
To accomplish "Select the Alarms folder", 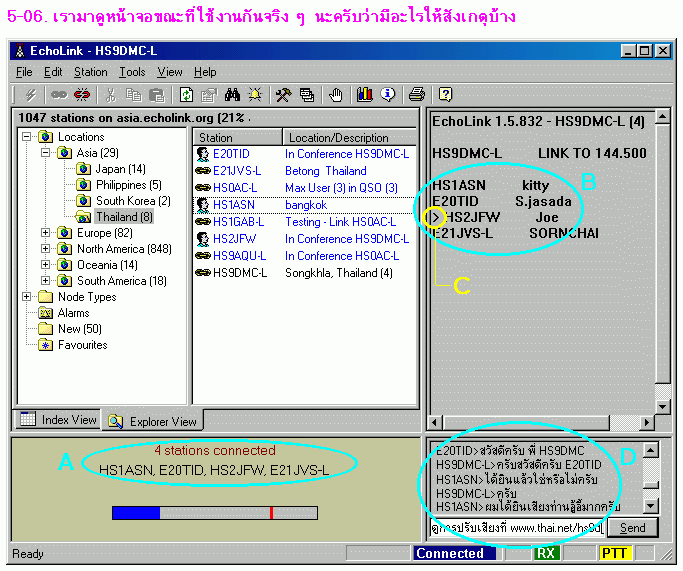I will (x=73, y=313).
